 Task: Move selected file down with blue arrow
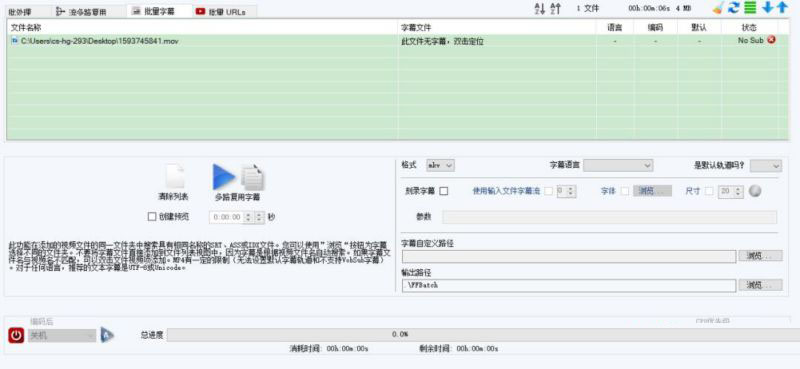point(767,8)
